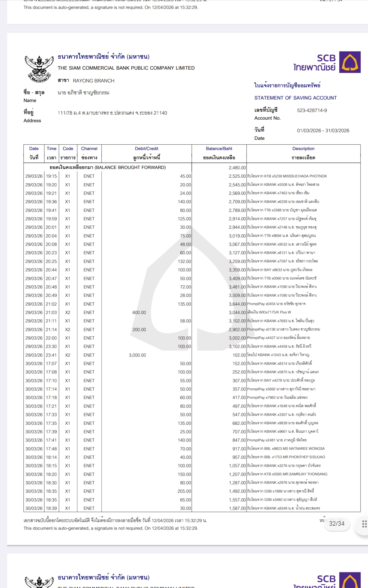Tap the Time column header

[51, 153]
